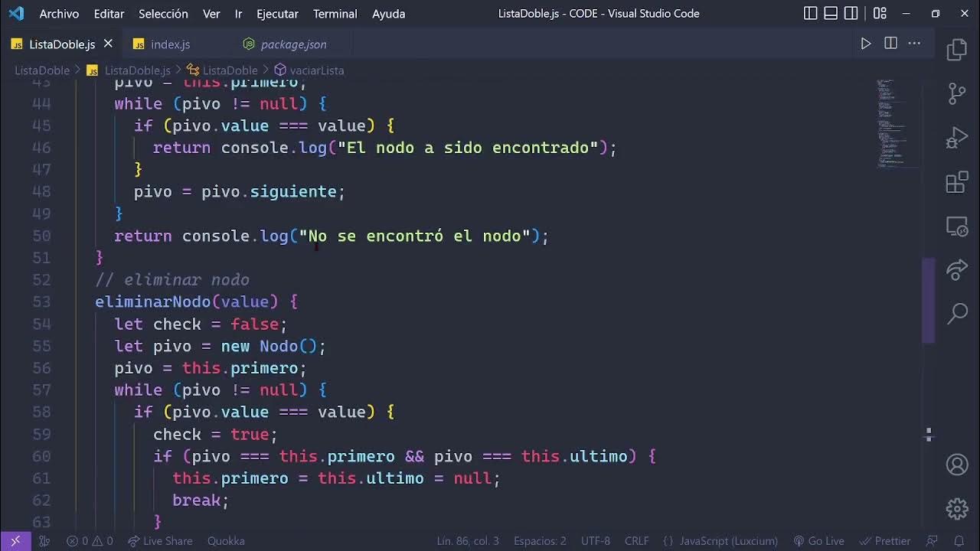Click the feedback icon in status bar
The image size is (980, 551).
[932, 541]
